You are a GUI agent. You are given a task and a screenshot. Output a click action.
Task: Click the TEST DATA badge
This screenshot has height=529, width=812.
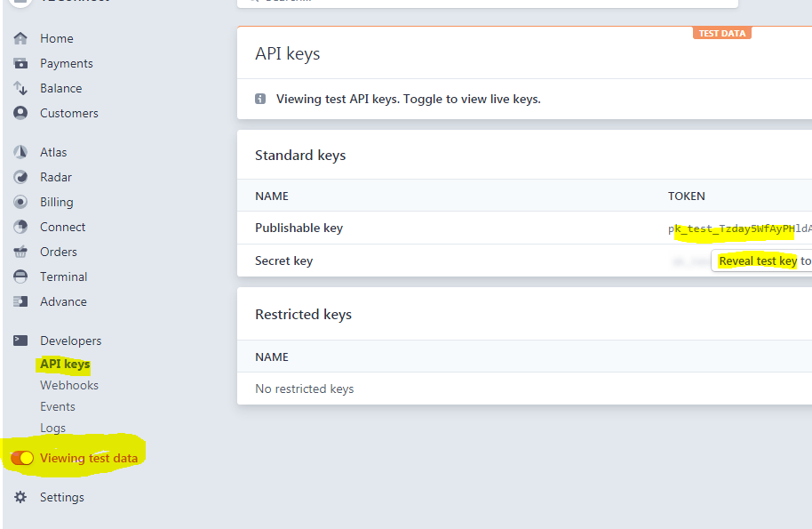point(721,32)
